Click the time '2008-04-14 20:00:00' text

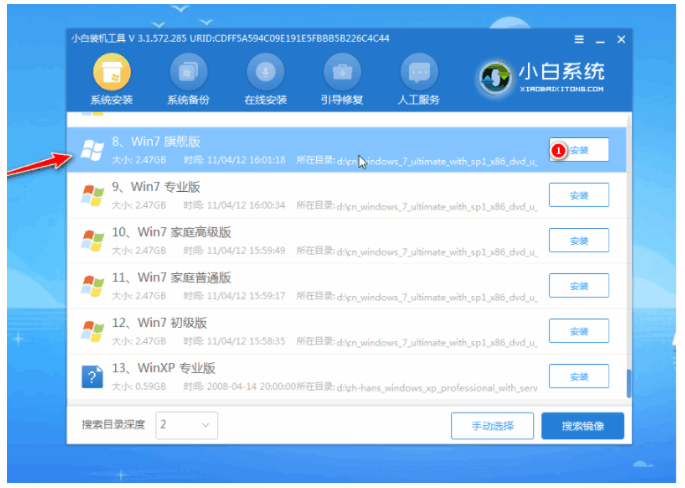(252, 387)
